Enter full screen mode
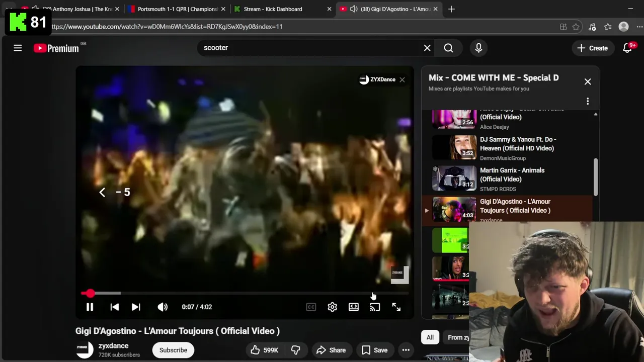 pos(396,307)
